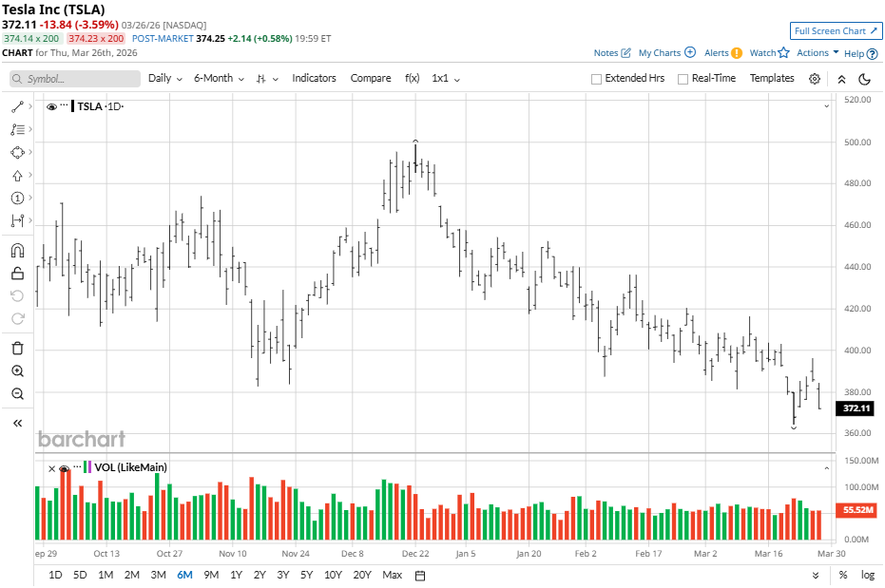Open the Actions dropdown menu
885x588 pixels.
[818, 53]
